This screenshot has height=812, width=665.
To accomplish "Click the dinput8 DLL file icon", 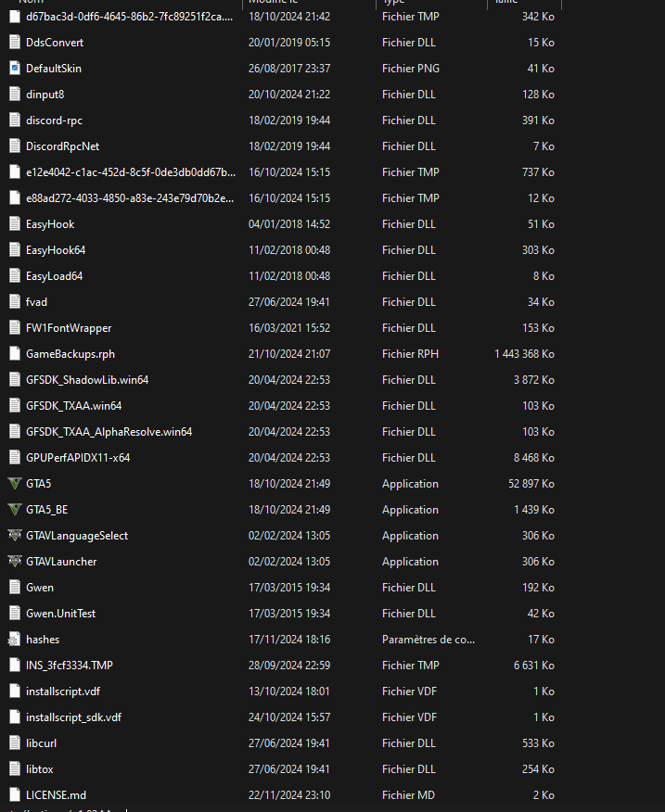I will click(14, 95).
